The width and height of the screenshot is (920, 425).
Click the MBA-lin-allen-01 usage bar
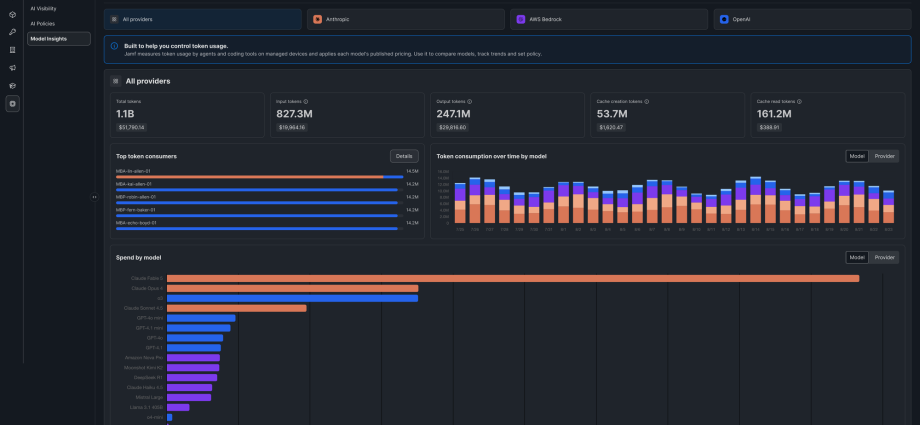point(259,177)
